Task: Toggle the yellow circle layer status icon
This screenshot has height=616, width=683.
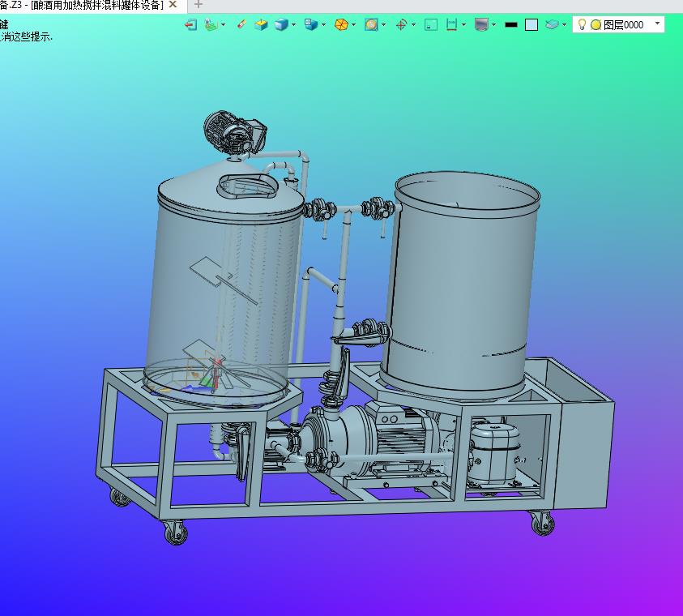Action: [595, 24]
